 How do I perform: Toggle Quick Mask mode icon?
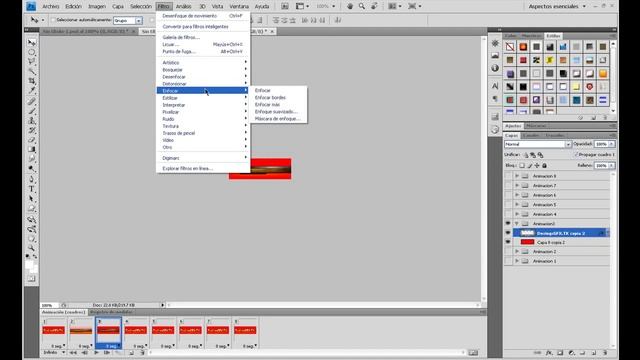(31, 279)
